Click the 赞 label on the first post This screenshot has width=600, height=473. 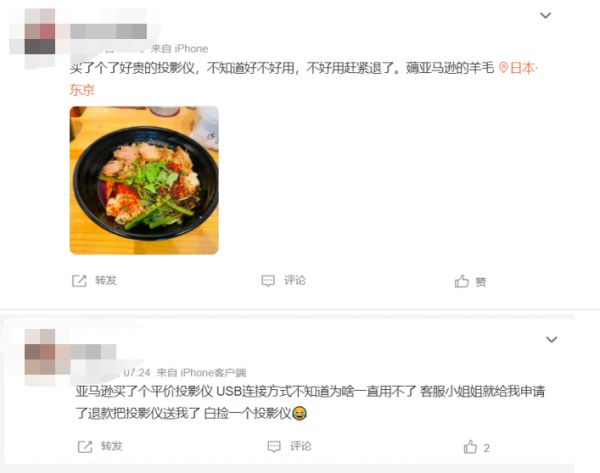coord(481,282)
